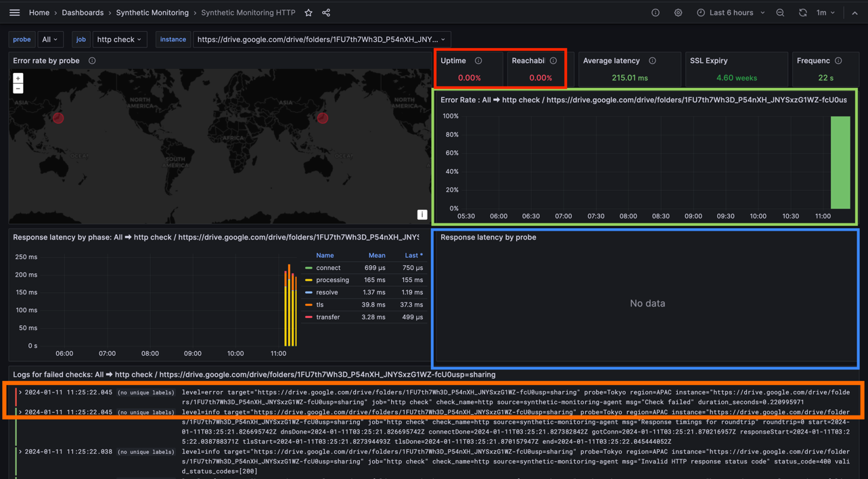Viewport: 868px width, 479px height.
Task: Share dashboard via share icon
Action: pyautogui.click(x=326, y=13)
